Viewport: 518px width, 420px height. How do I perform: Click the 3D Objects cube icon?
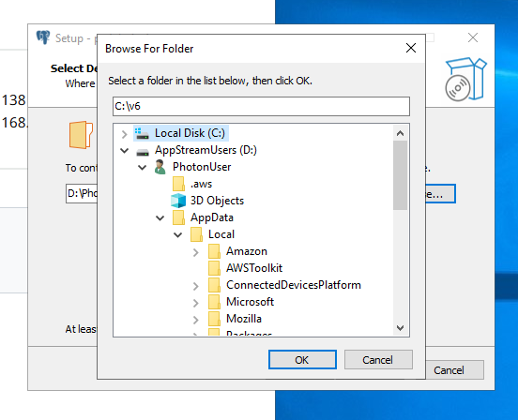tap(178, 201)
